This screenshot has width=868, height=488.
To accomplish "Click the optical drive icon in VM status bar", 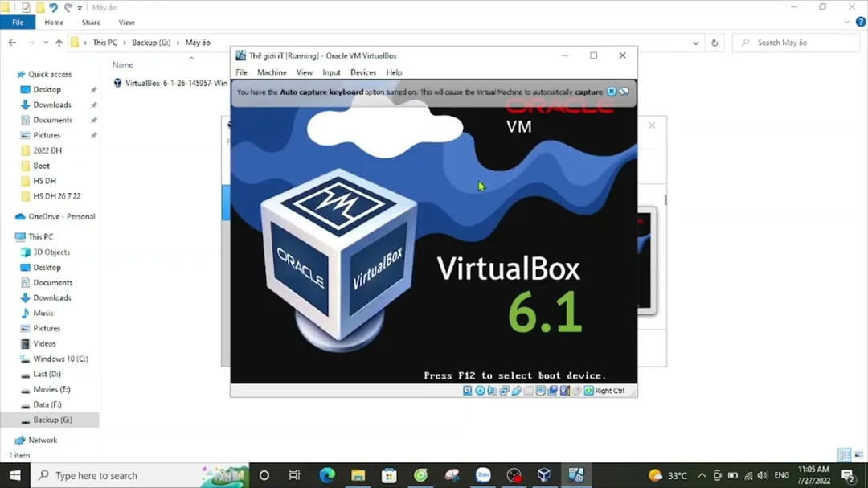I will pyautogui.click(x=480, y=391).
